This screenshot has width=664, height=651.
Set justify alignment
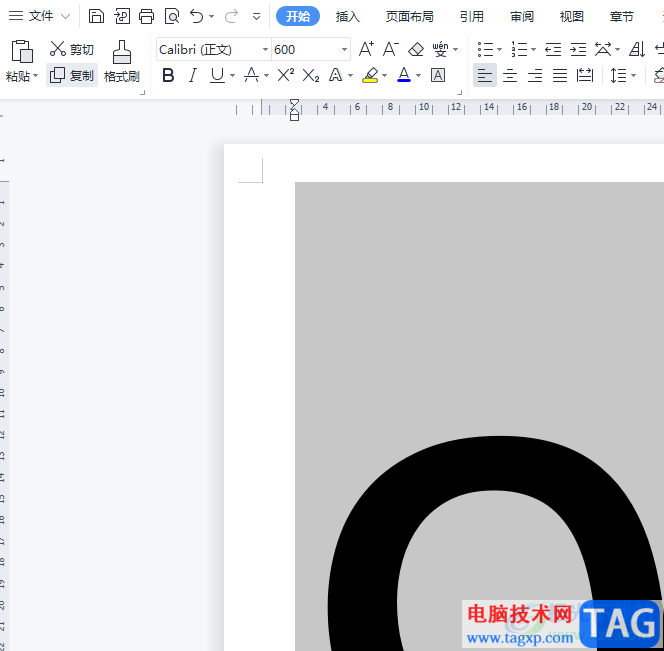tap(560, 76)
